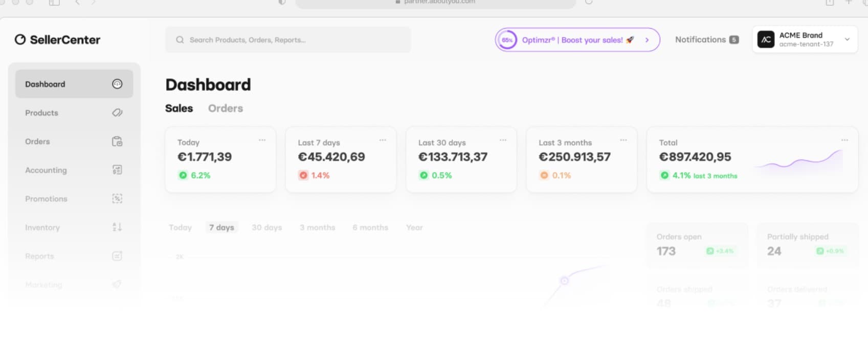Open the Optimzr Boost your sales banner
The image size is (868, 339).
pos(577,40)
